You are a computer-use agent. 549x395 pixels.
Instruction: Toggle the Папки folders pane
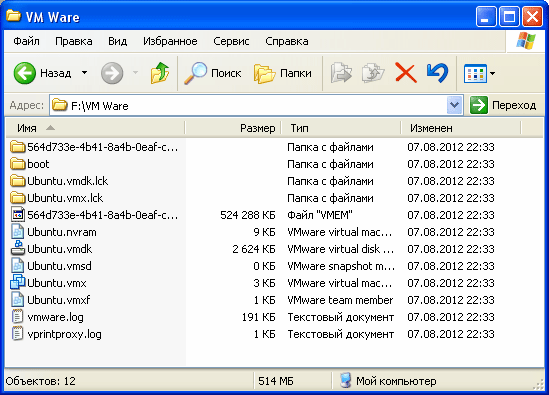[283, 73]
